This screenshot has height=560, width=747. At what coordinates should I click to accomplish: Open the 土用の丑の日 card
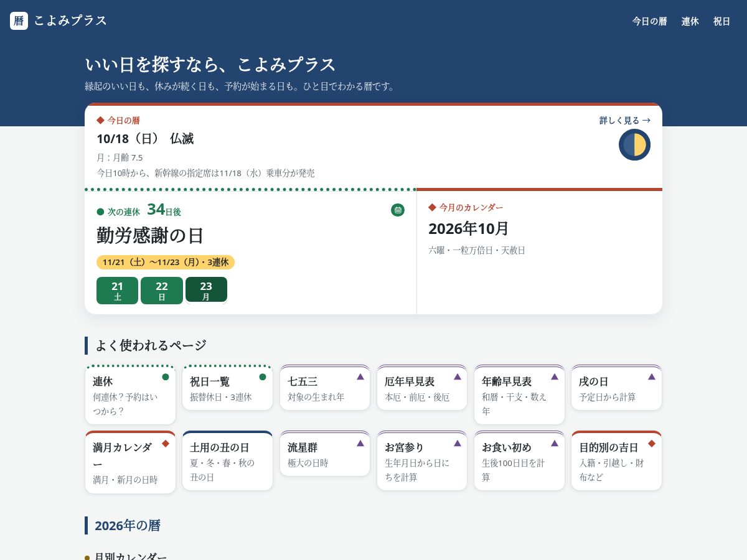point(227,460)
